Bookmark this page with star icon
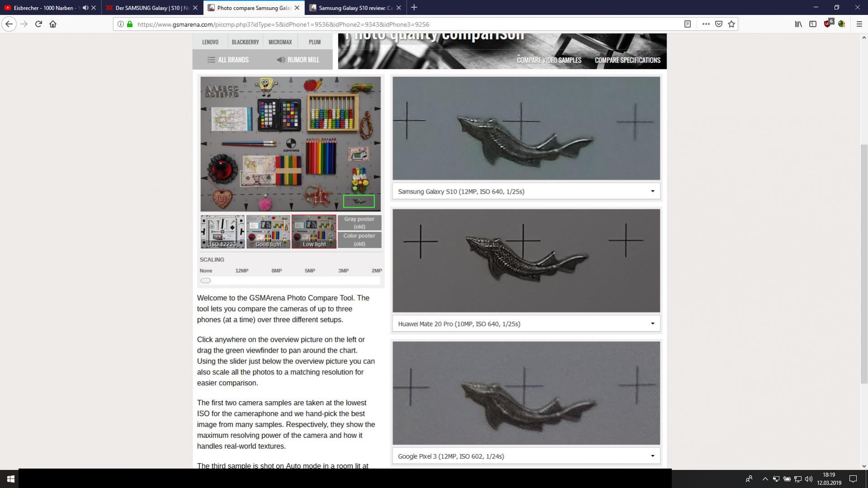 (731, 24)
